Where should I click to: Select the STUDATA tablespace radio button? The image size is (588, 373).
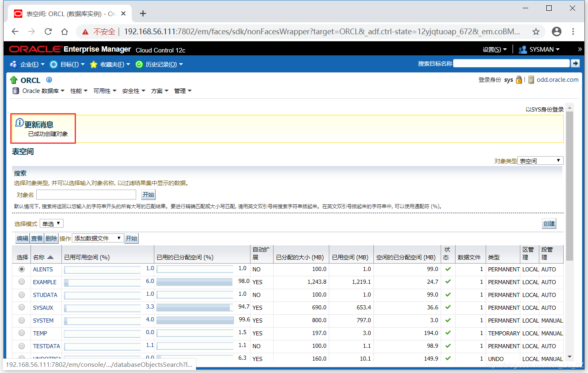tap(21, 295)
